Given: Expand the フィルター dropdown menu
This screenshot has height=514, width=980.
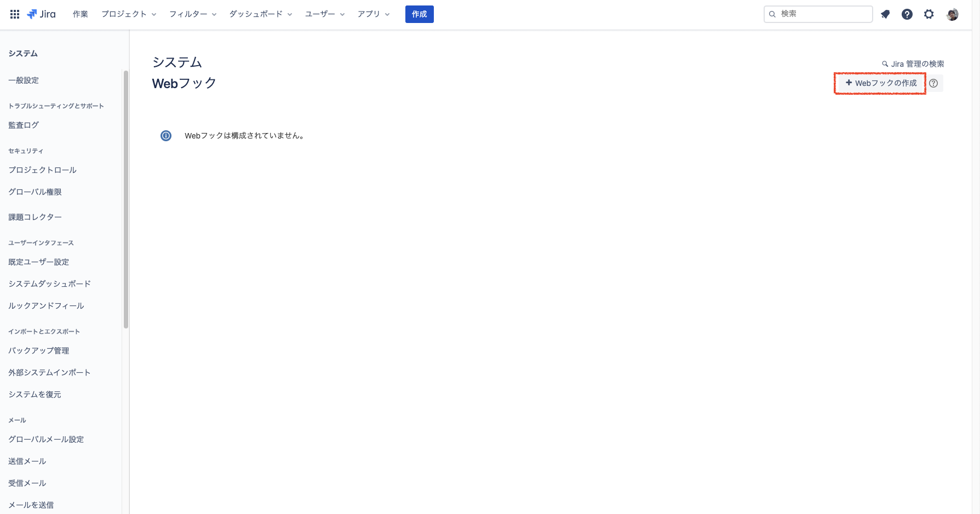Looking at the screenshot, I should tap(193, 14).
